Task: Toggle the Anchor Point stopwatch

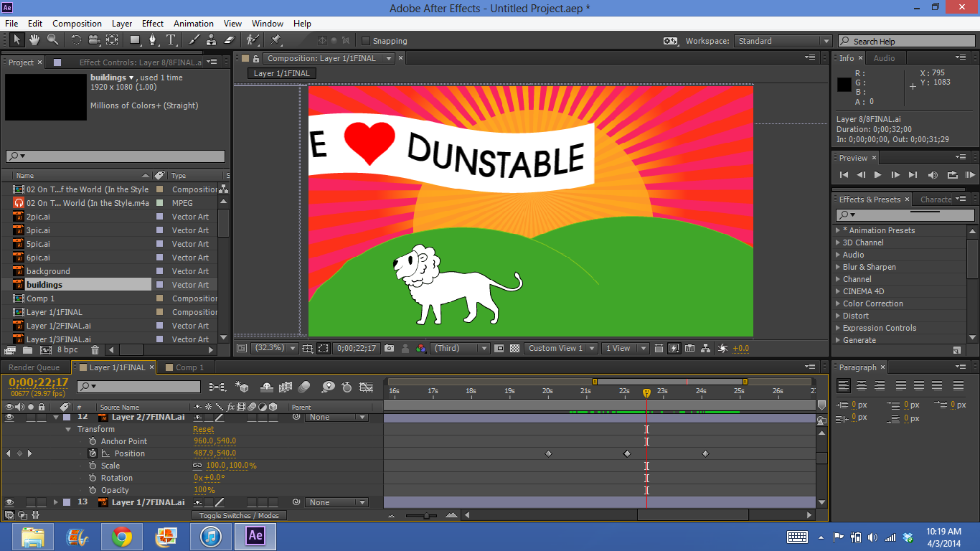Action: pyautogui.click(x=93, y=441)
